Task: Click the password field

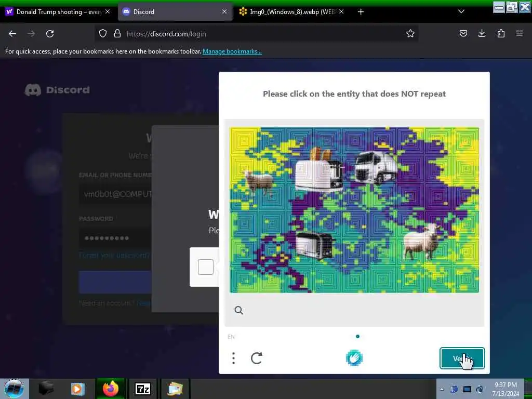Action: click(115, 238)
